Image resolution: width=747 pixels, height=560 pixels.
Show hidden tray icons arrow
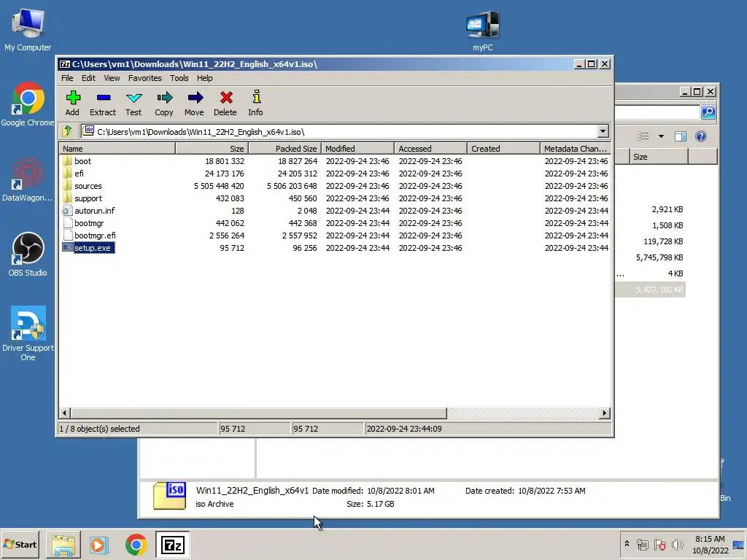pos(627,544)
